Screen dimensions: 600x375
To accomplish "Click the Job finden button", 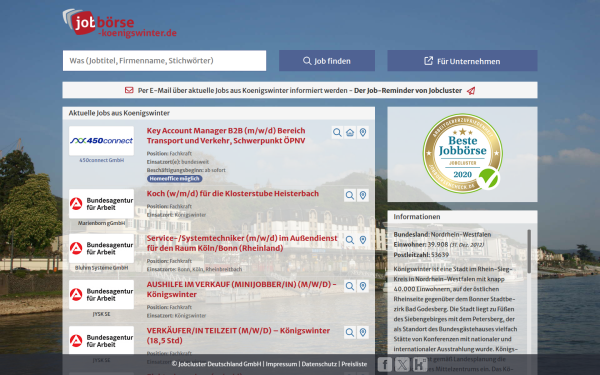I will click(x=327, y=60).
